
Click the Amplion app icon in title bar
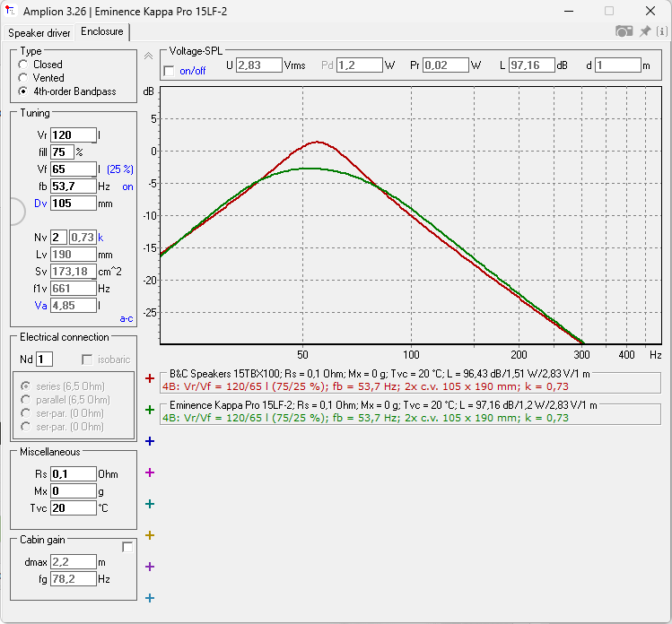click(10, 11)
